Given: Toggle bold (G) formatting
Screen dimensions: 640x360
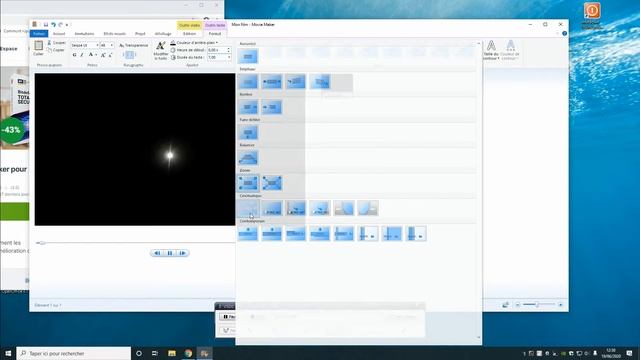Looking at the screenshot, I should tap(74, 55).
